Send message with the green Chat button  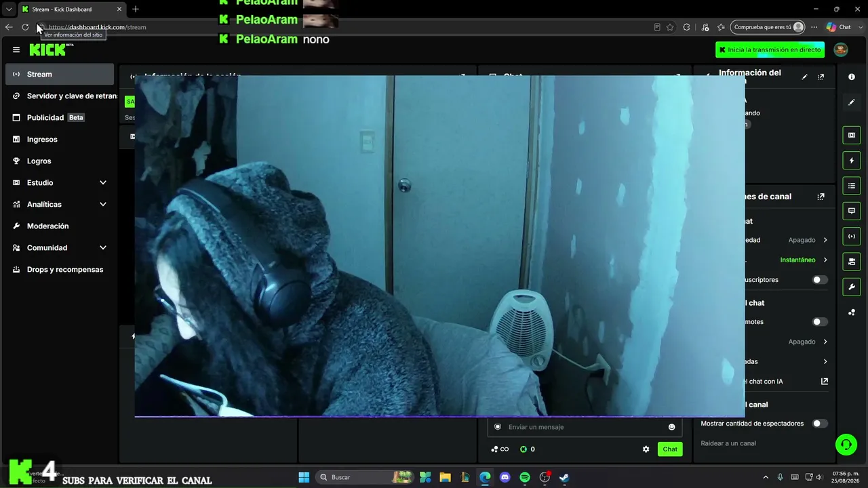670,449
